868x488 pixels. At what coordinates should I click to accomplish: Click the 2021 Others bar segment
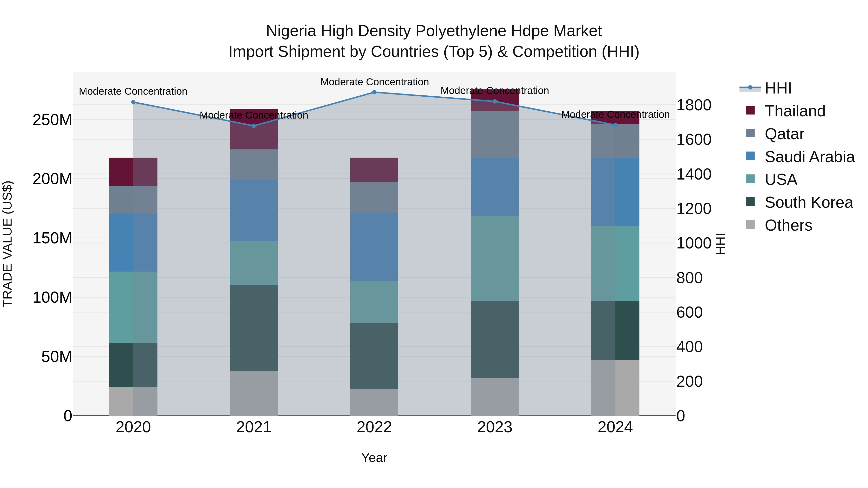click(x=254, y=393)
